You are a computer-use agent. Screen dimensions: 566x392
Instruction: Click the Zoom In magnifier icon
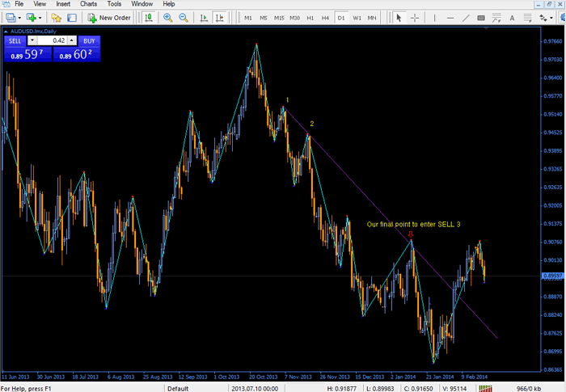(167, 17)
